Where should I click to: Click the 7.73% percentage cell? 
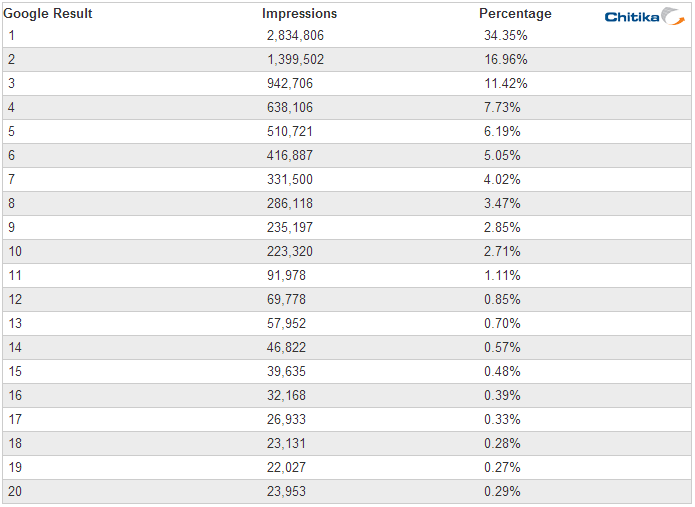tap(503, 108)
